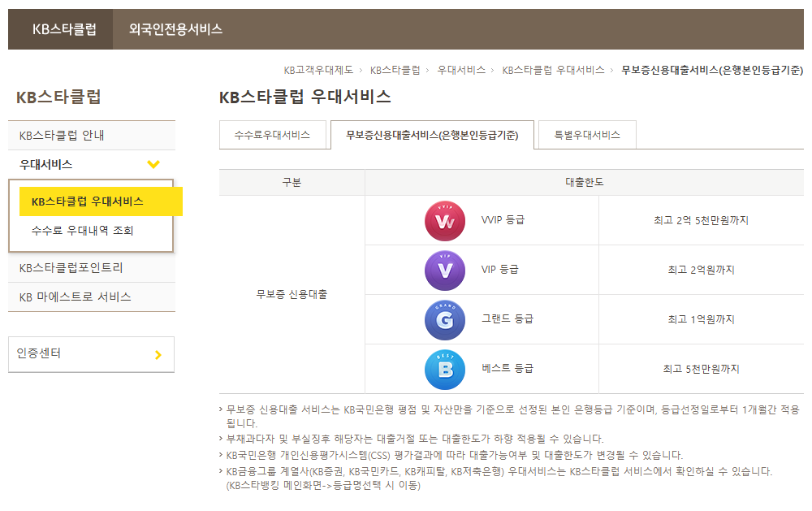Viewport: 812px width, 511px height.
Task: Open 수수료 우대내역 조회 submenu item
Action: point(82,230)
